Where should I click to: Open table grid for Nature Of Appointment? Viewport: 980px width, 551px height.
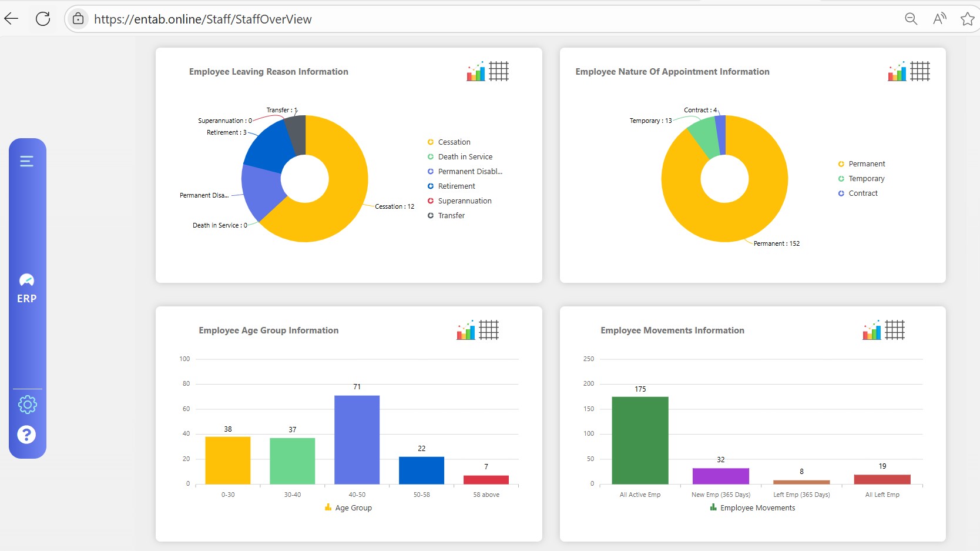tap(920, 71)
